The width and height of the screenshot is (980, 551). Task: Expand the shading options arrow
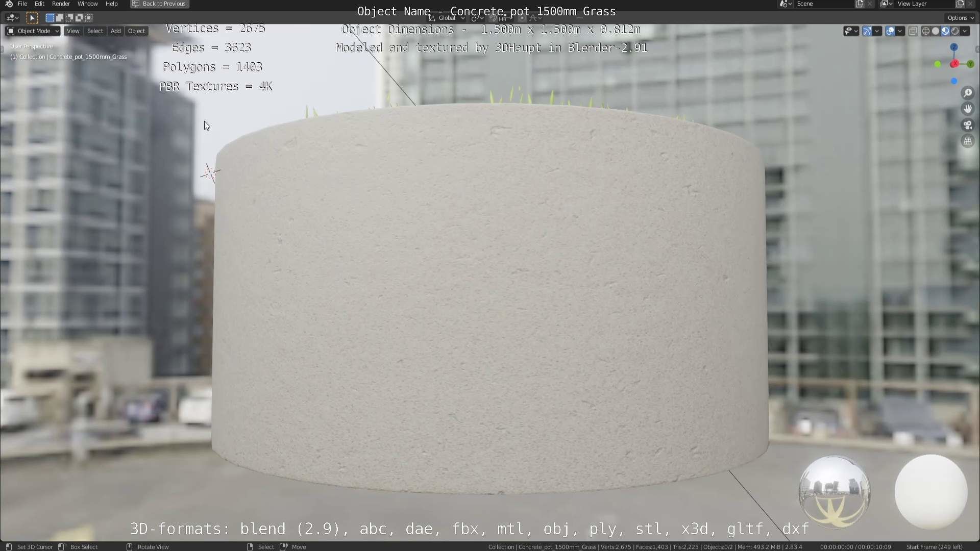(x=965, y=31)
